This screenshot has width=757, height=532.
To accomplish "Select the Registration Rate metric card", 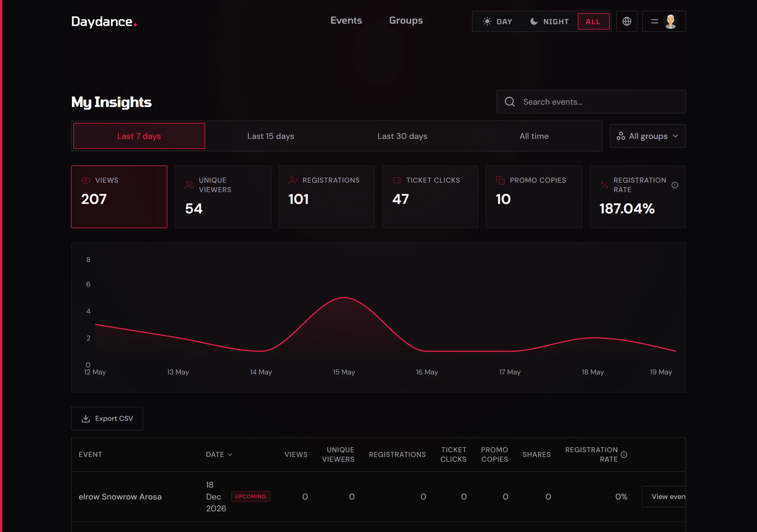I will [637, 197].
